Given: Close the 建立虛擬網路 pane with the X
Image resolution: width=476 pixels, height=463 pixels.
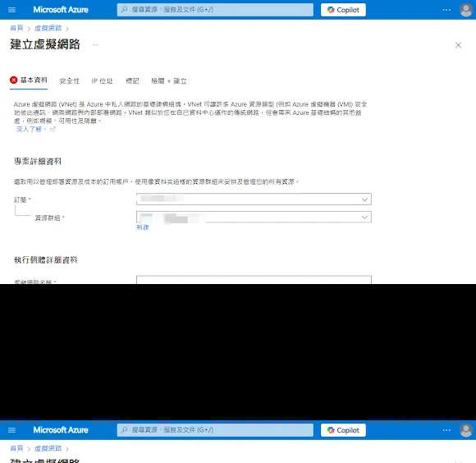Looking at the screenshot, I should 458,45.
